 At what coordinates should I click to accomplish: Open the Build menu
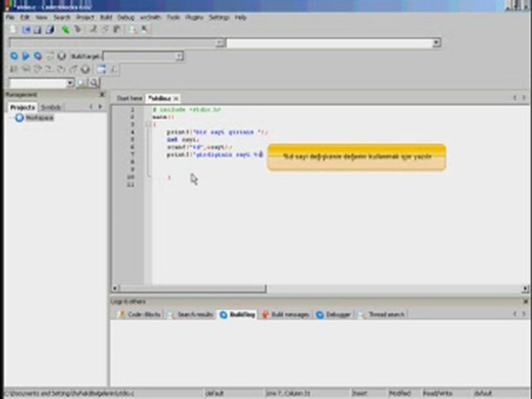[x=106, y=17]
